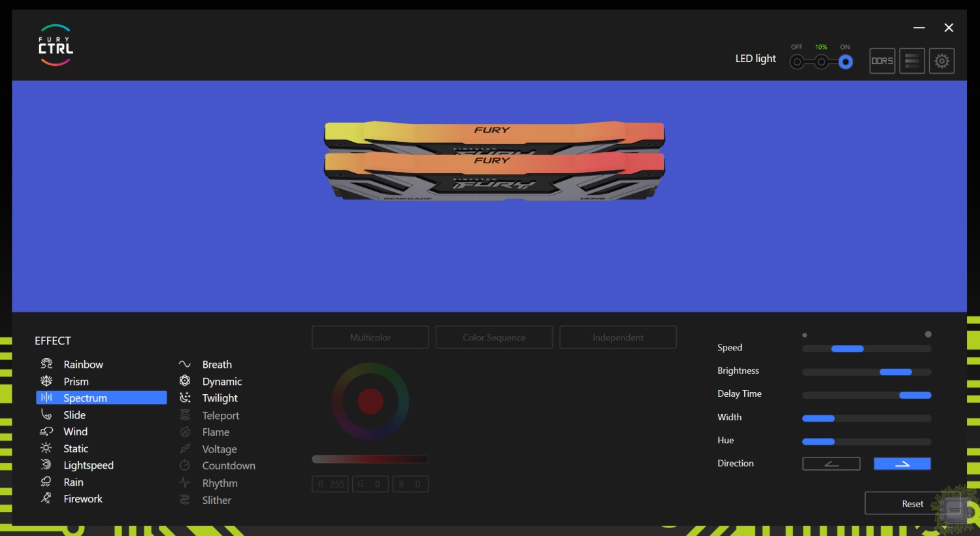The width and height of the screenshot is (980, 536).
Task: Click the R value input field
Action: point(331,484)
